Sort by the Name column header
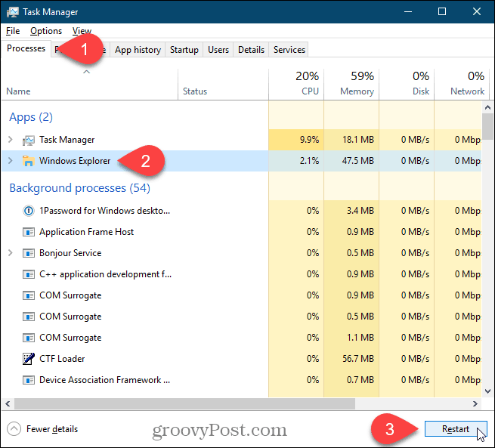 tap(90, 84)
